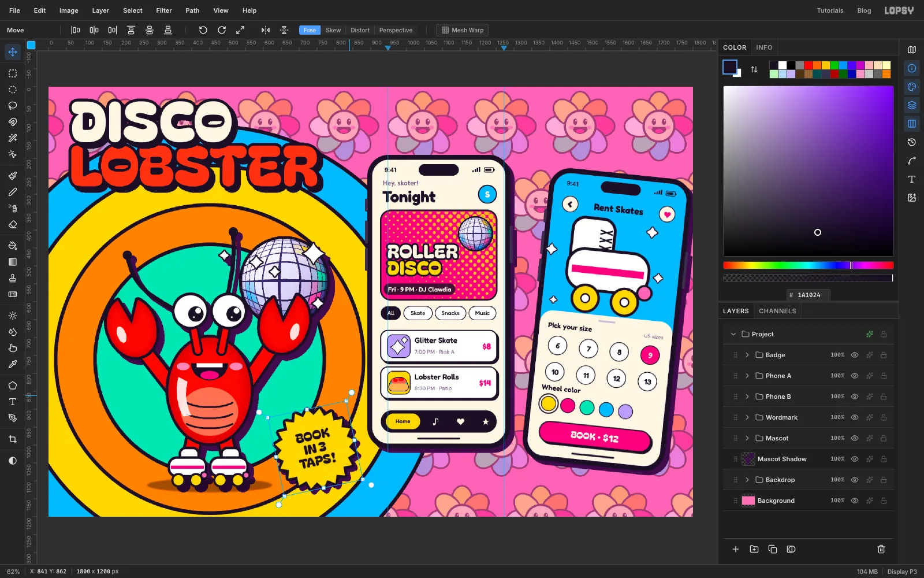Select the Mascot Shadow layer thumbnail
The width and height of the screenshot is (924, 578).
point(748,459)
